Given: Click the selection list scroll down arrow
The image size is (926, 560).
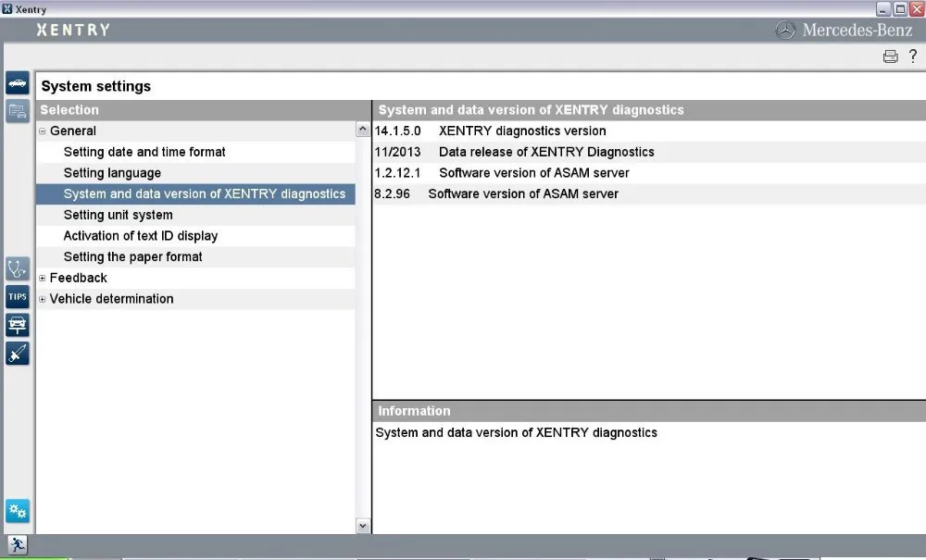Looking at the screenshot, I should pos(363,526).
